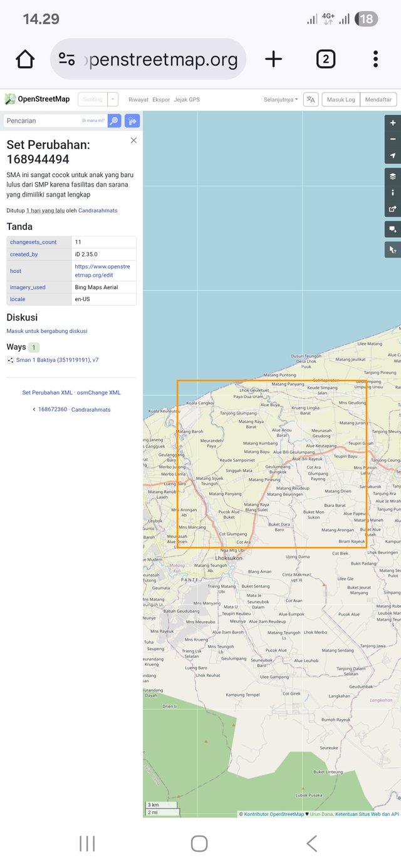Click the Mendaftar button

pos(378,99)
